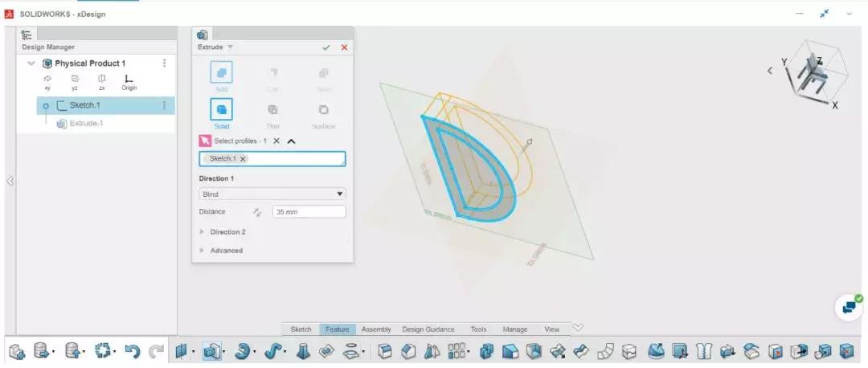This screenshot has height=368, width=868.
Task: Switch to the Sketch tab
Action: point(301,329)
